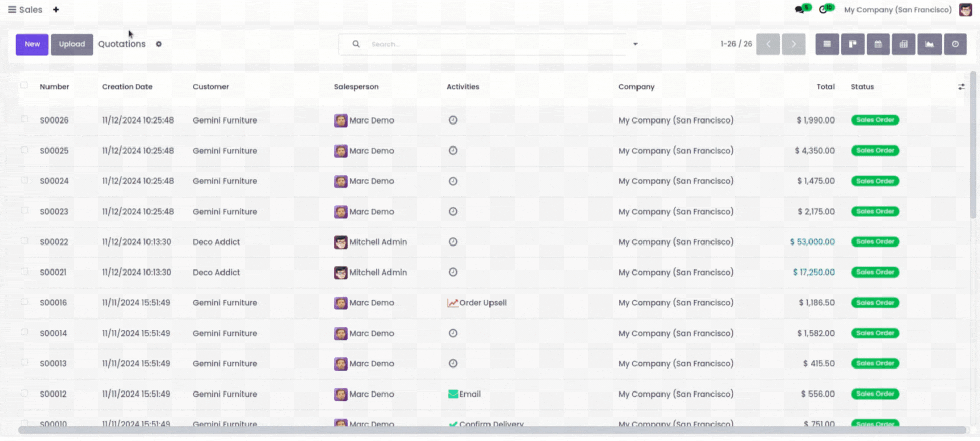Click the activity clock for S00021
This screenshot has width=980, height=441.
click(x=453, y=273)
